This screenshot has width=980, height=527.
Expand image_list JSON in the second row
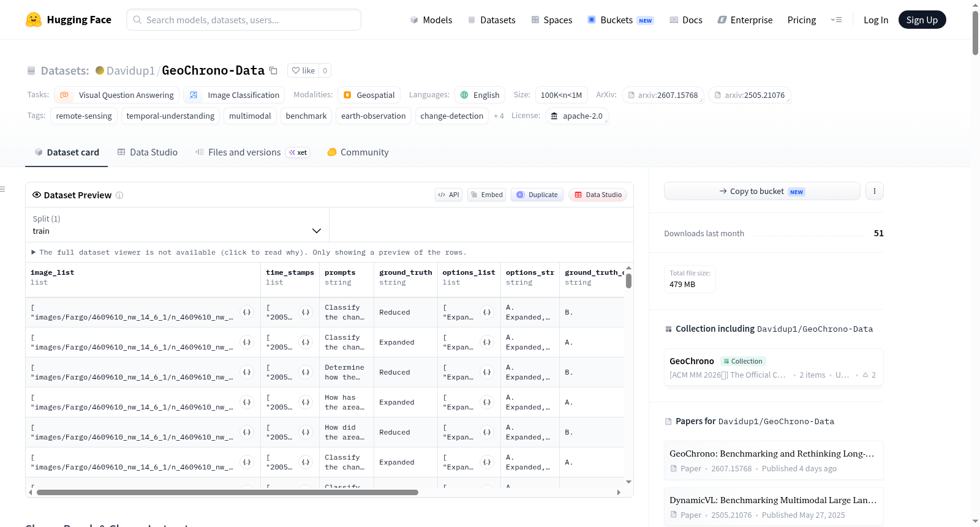[x=247, y=342]
